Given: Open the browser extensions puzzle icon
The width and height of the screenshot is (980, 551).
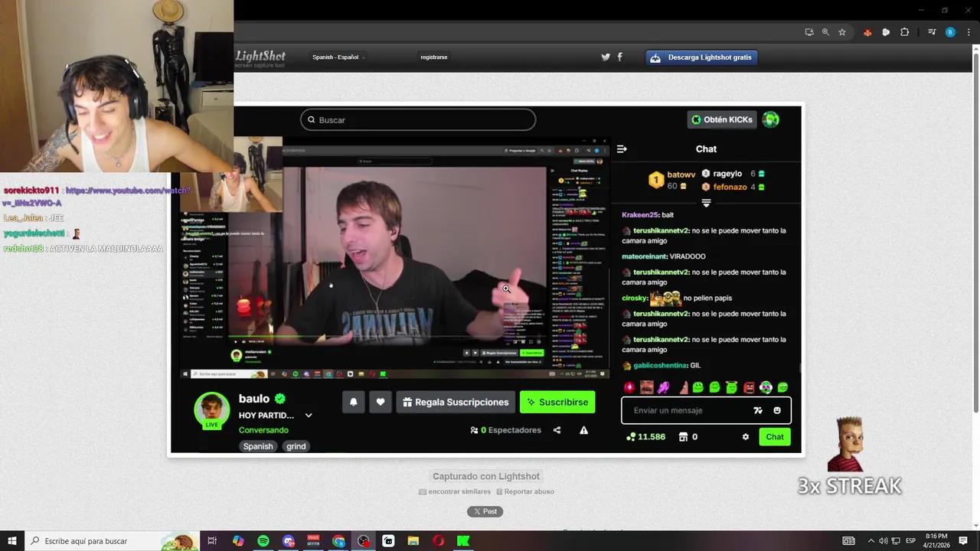Looking at the screenshot, I should point(904,32).
